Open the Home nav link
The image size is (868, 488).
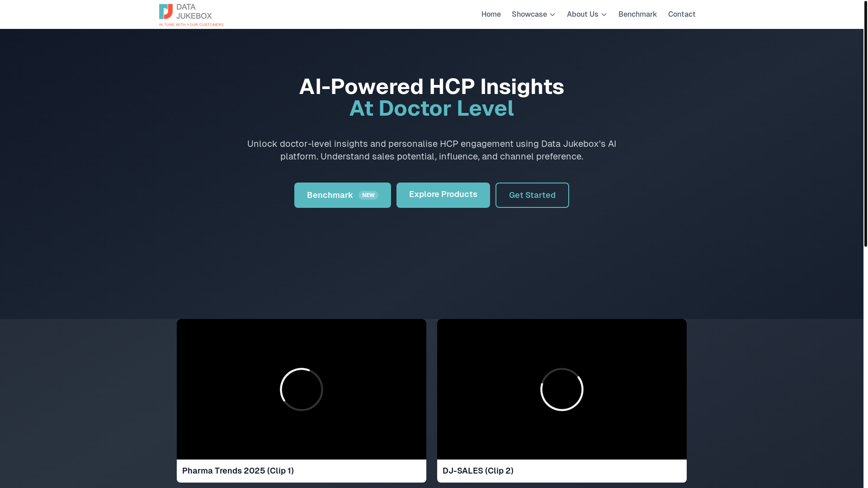[x=491, y=14]
